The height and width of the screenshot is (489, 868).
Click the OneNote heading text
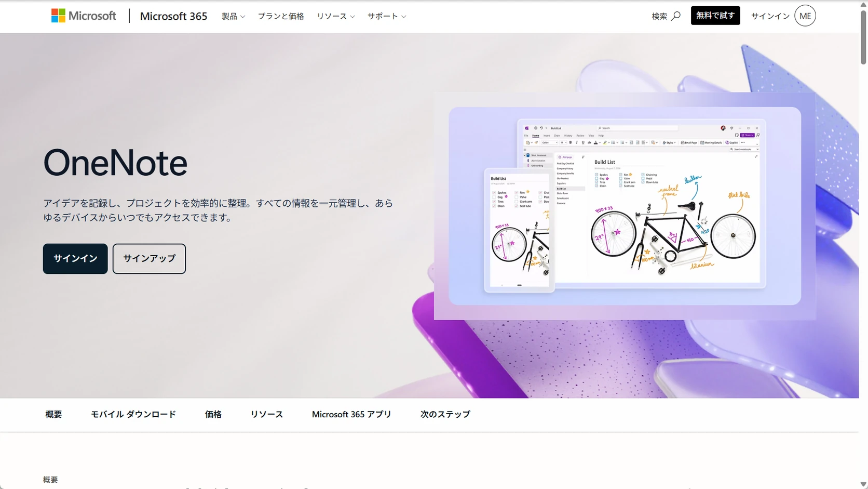[115, 163]
